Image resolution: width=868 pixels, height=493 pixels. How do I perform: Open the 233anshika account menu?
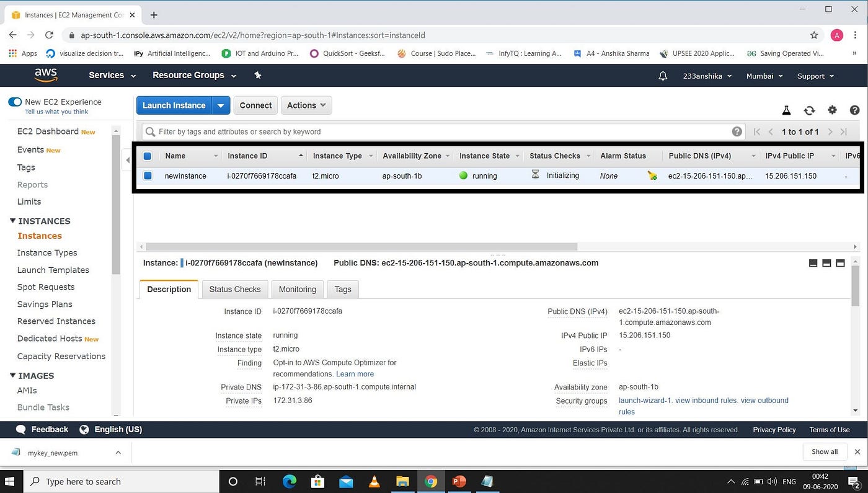click(707, 76)
